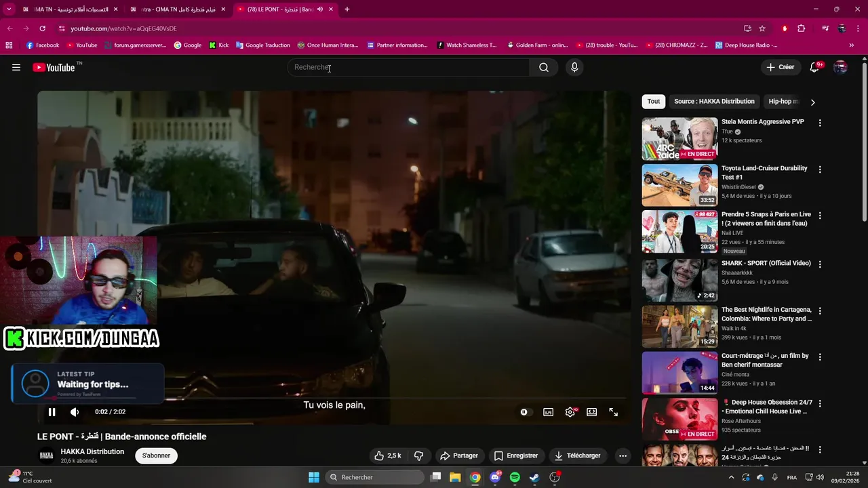Subscribe with S'abonner button
Image resolution: width=868 pixels, height=488 pixels.
click(x=156, y=455)
